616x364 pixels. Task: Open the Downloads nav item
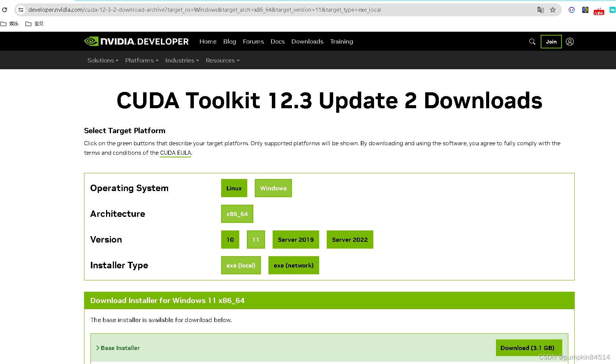(307, 41)
